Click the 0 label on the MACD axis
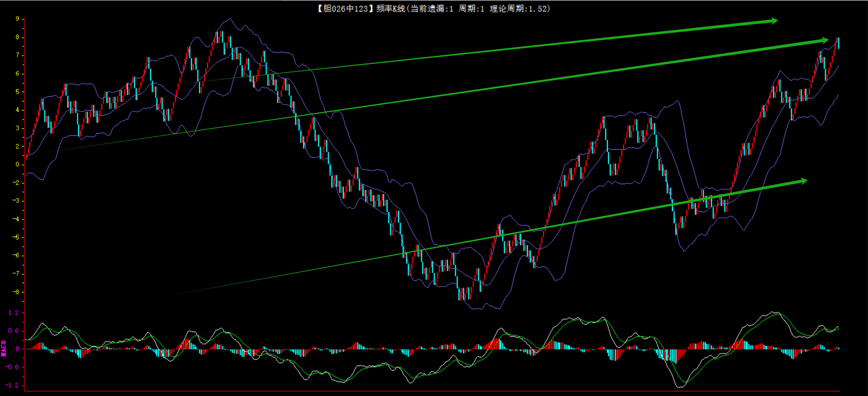This screenshot has width=868, height=396. (x=17, y=349)
